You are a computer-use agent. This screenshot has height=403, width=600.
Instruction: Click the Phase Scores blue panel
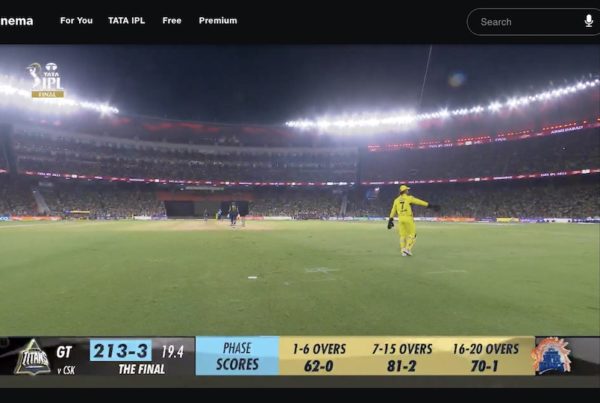click(237, 356)
